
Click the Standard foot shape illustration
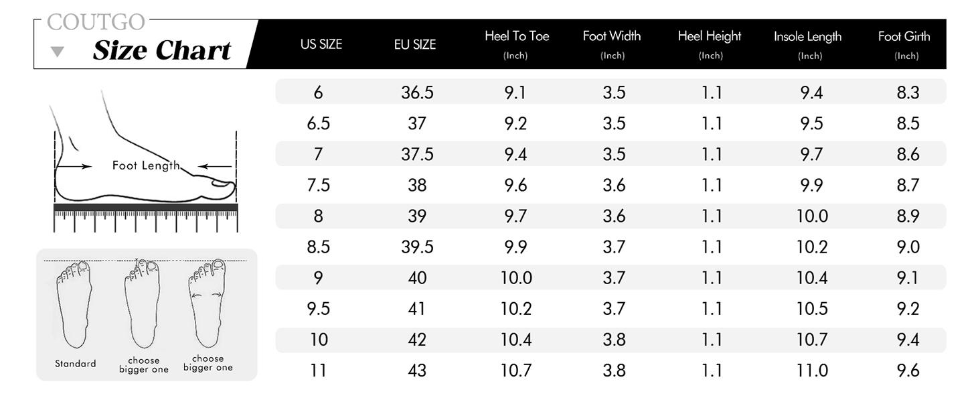click(74, 304)
